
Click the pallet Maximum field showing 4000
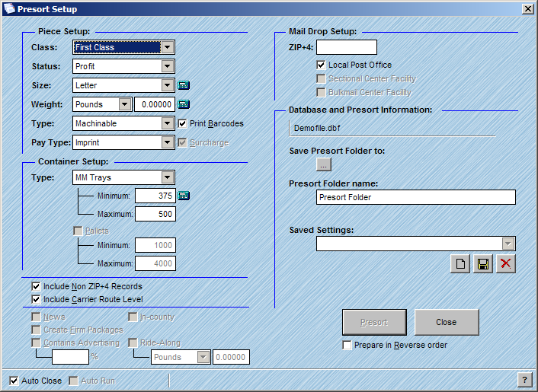click(155, 263)
